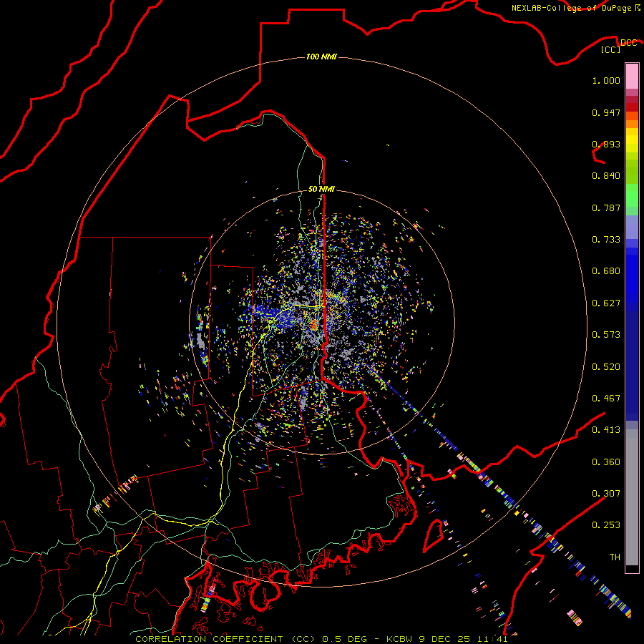Click the 50 NMI range ring label
The width and height of the screenshot is (644, 644).
pyautogui.click(x=321, y=190)
